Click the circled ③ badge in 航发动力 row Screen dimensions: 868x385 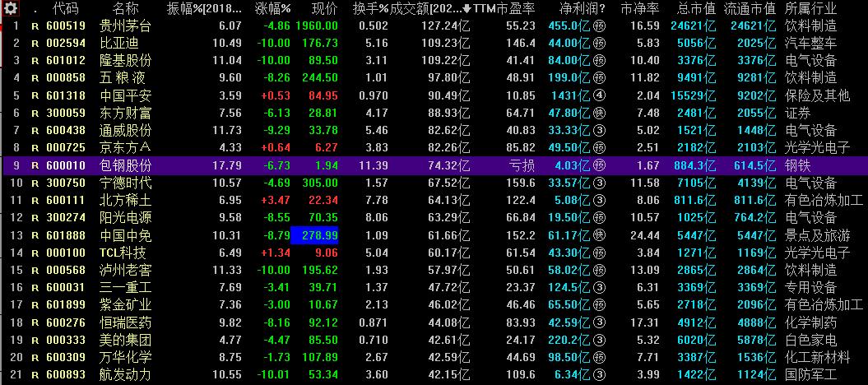(x=600, y=375)
